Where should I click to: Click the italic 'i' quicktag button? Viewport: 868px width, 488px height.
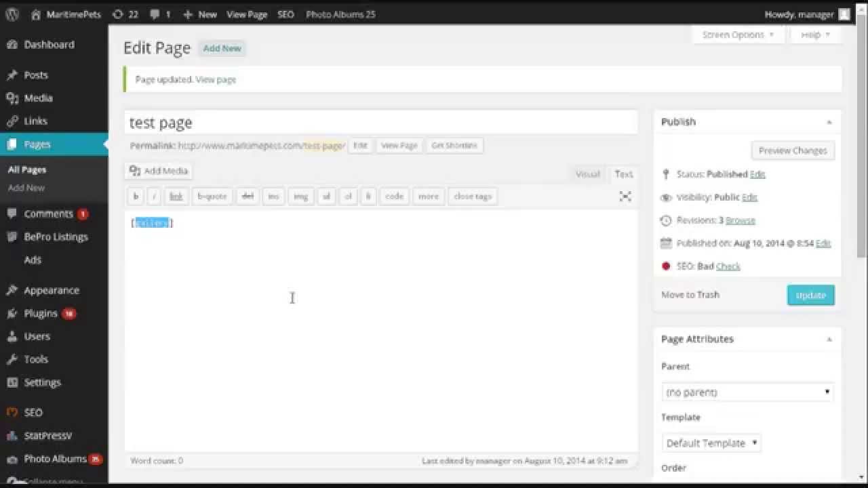(155, 197)
